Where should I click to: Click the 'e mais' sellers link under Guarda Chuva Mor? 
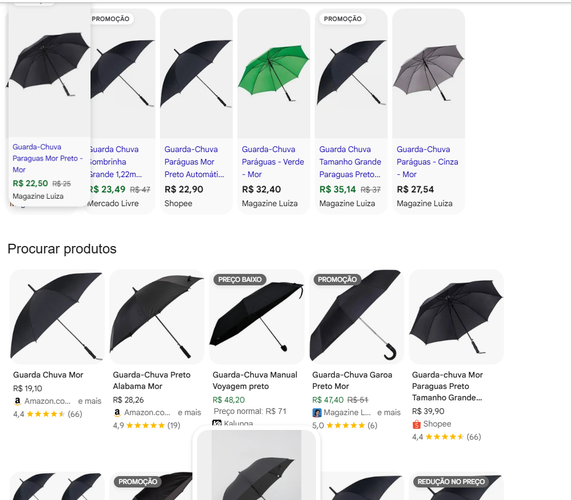[x=90, y=401]
